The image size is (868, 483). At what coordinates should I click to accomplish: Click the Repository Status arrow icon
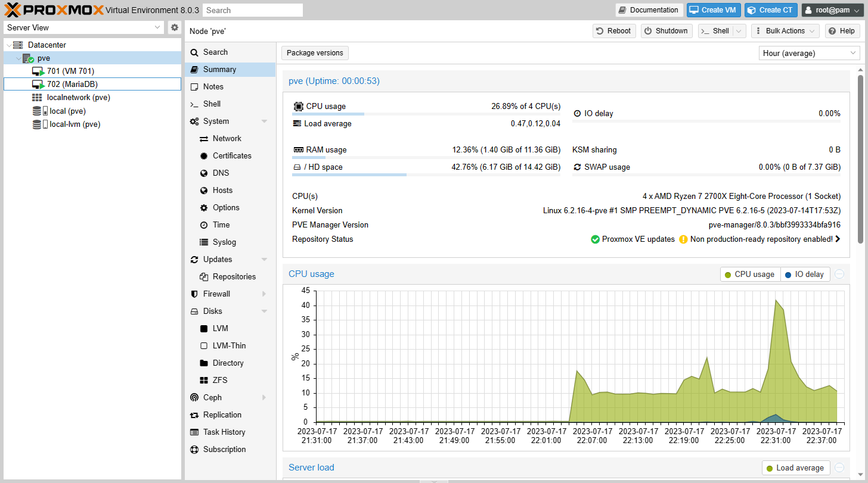click(x=838, y=239)
